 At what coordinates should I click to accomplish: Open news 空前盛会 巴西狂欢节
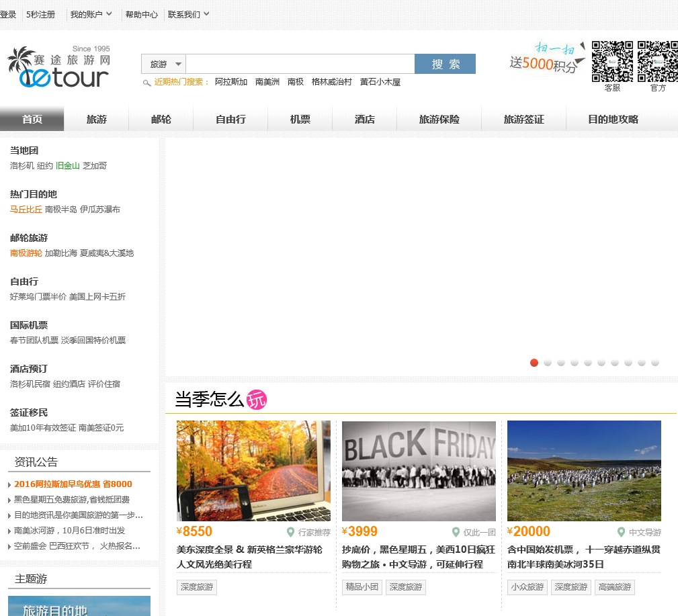[77, 546]
